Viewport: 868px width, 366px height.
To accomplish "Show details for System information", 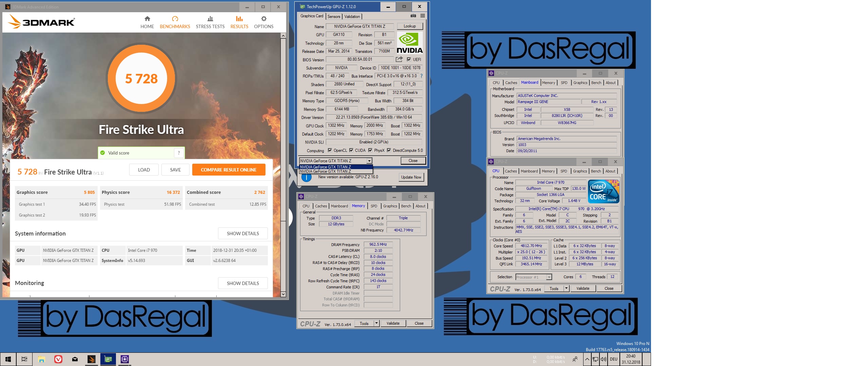I will point(243,233).
